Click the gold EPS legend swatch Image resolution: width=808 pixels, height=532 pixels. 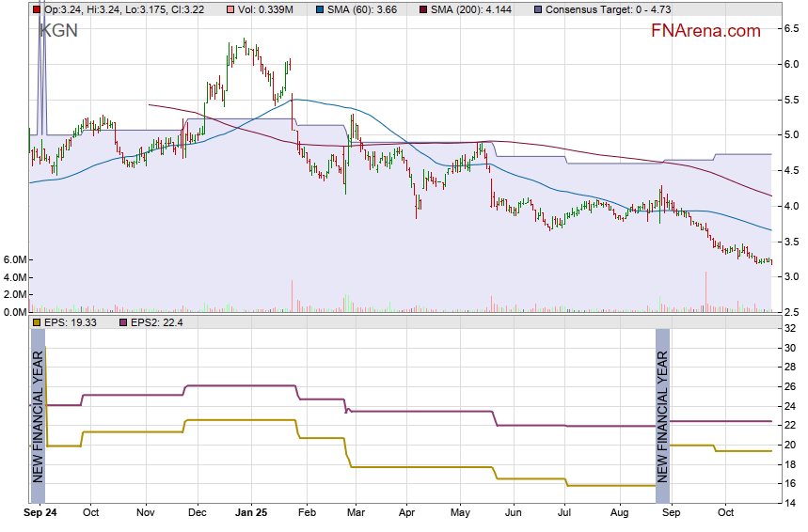pos(36,322)
